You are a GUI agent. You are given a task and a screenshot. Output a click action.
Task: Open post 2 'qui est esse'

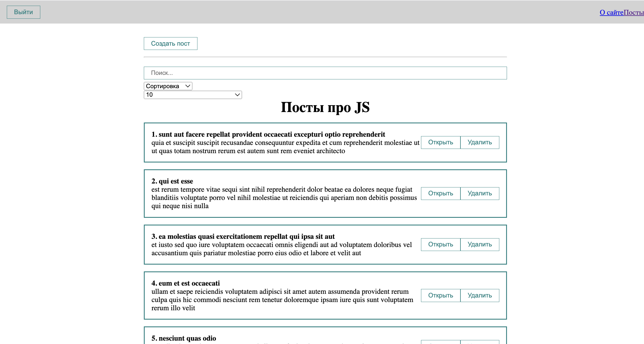tap(440, 193)
